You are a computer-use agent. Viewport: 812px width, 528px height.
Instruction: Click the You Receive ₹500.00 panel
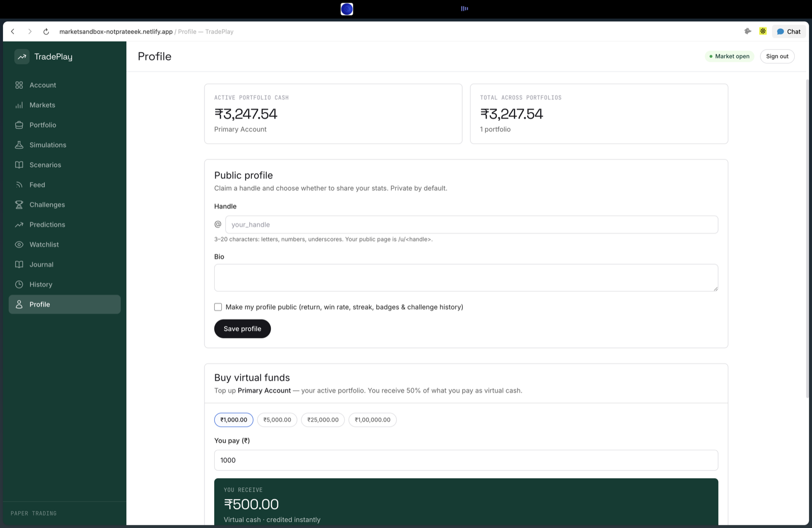coord(466,502)
